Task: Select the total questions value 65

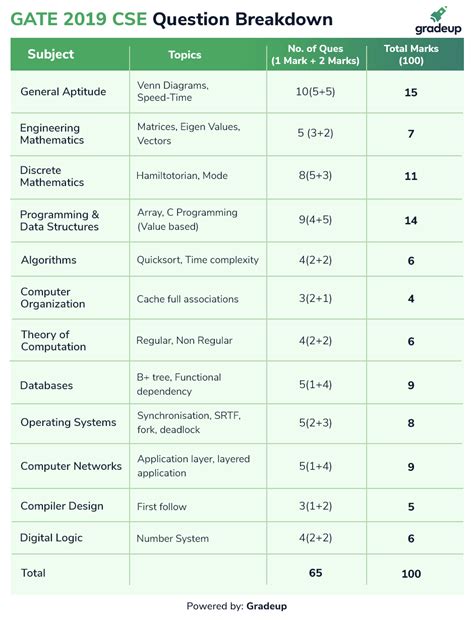Action: coord(315,573)
